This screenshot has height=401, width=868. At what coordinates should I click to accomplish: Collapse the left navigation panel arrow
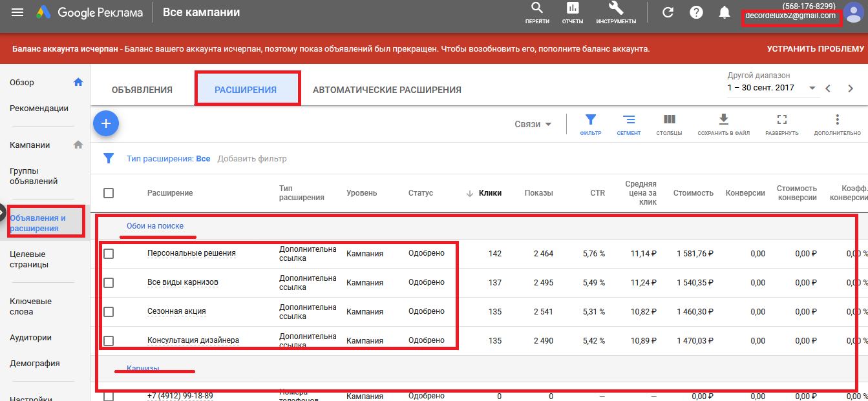(2, 212)
